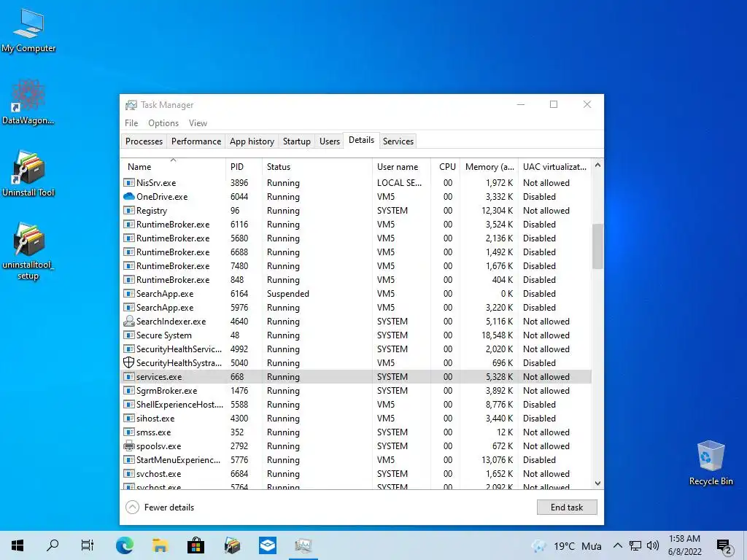Open Microsoft Store from taskbar

[196, 545]
